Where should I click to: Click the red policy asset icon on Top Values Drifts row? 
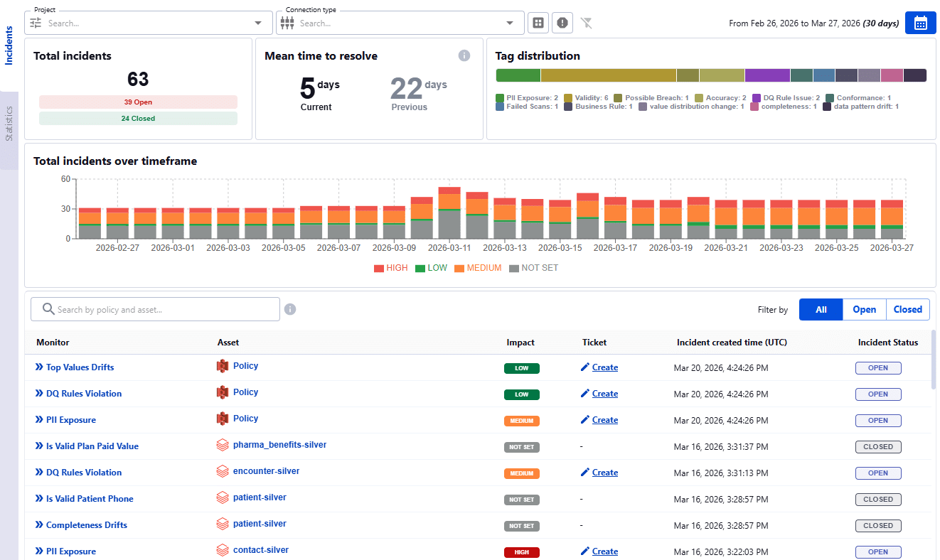[221, 365]
